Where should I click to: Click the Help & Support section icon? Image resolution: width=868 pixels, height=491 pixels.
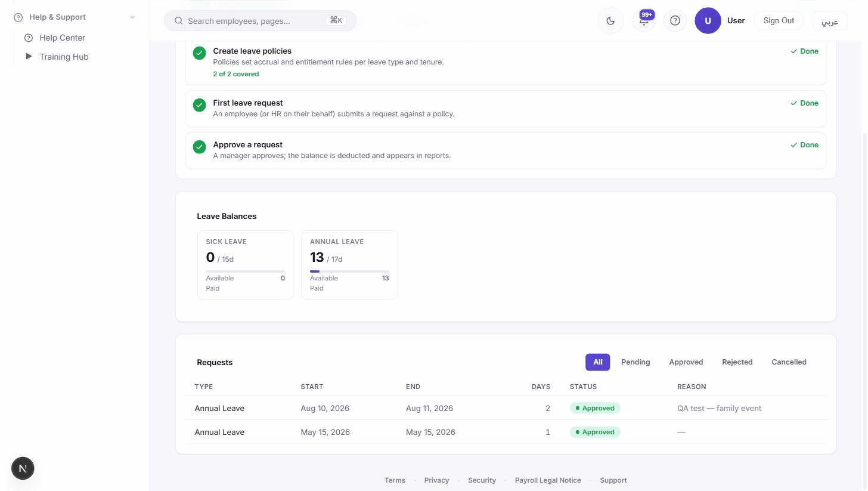click(x=18, y=17)
